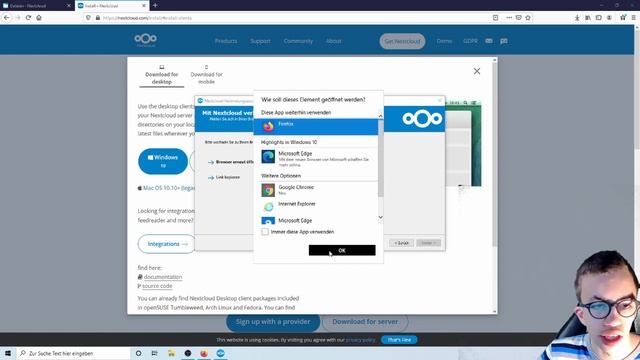Click the Get Nextcloud button
The height and width of the screenshot is (360, 640).
402,41
